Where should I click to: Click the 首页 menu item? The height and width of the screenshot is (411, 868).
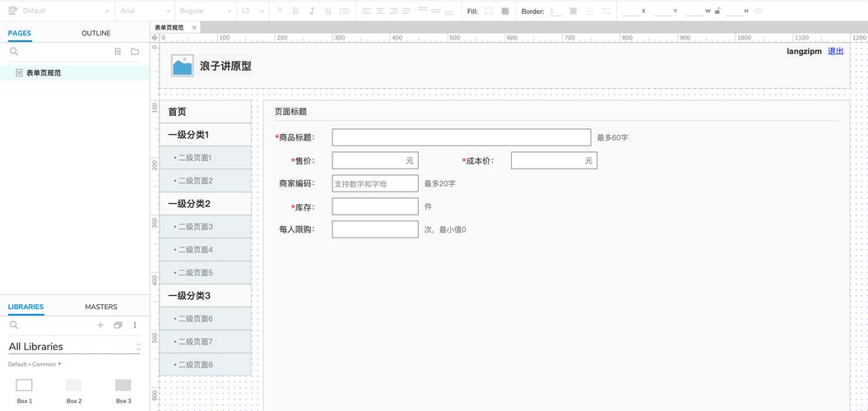click(x=206, y=112)
